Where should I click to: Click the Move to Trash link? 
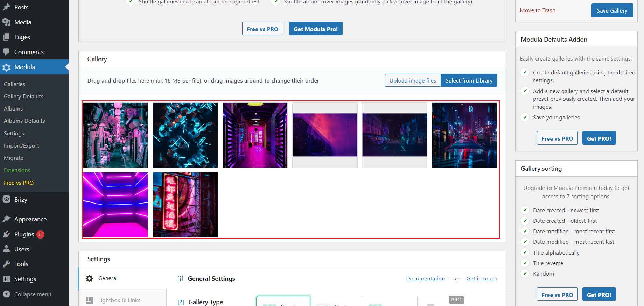click(x=537, y=10)
